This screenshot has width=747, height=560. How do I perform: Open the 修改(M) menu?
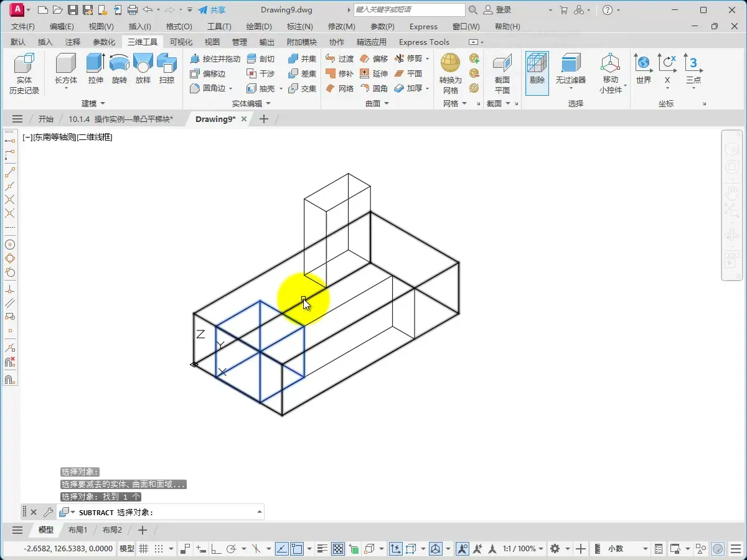click(341, 27)
